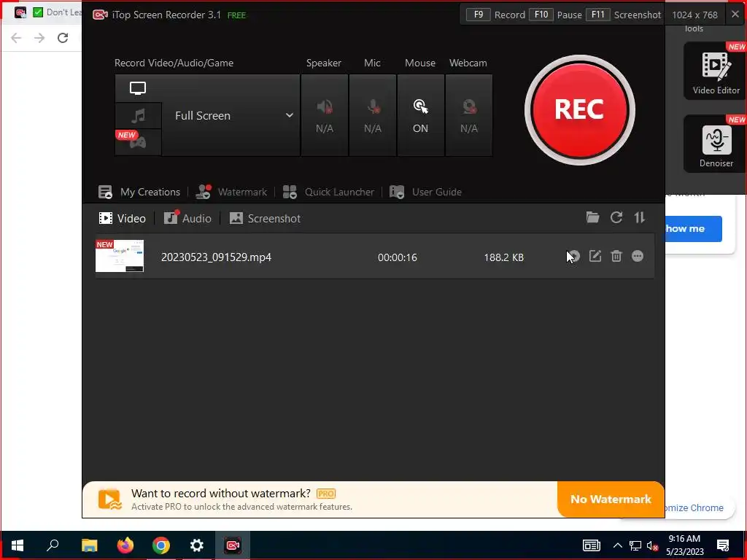Screen dimensions: 747x560
Task: Start recording with the red REC button
Action: [x=579, y=110]
